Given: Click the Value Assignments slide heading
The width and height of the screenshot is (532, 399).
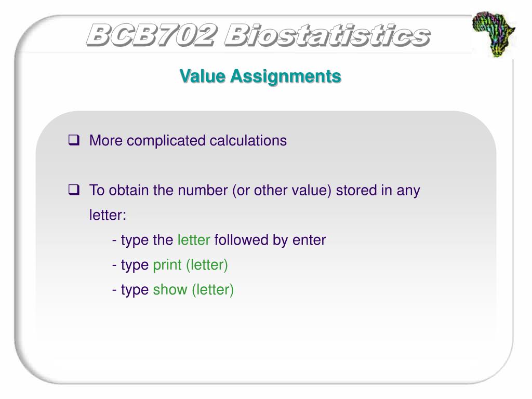Looking at the screenshot, I should pos(260,76).
